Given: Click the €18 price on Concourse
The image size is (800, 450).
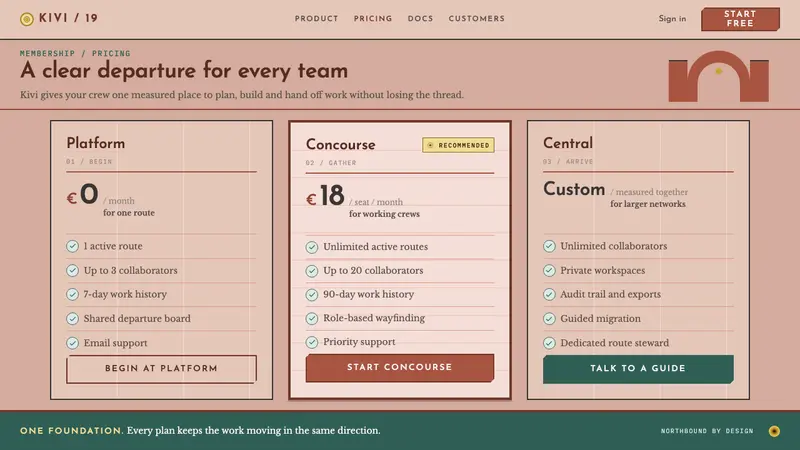Looking at the screenshot, I should click(x=326, y=196).
